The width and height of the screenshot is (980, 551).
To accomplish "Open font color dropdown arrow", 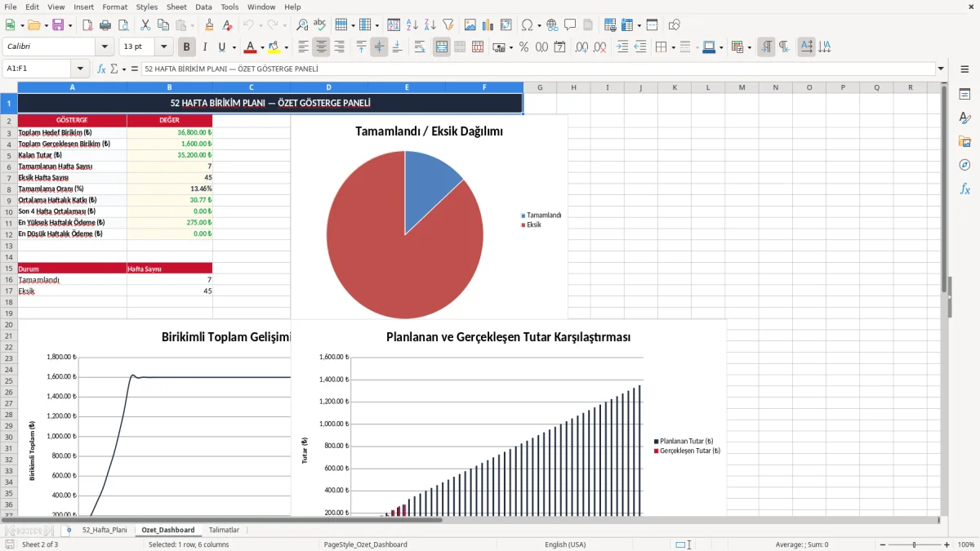I will tap(262, 47).
